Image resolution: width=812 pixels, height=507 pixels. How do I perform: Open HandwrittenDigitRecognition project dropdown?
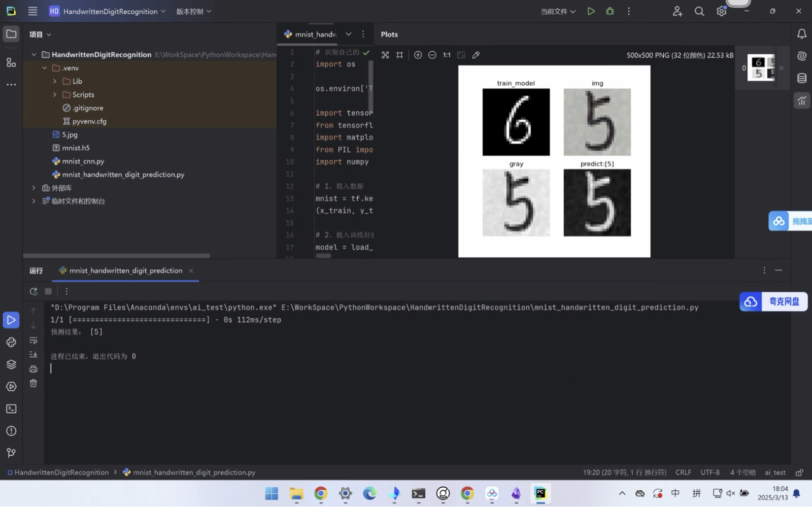tap(108, 11)
